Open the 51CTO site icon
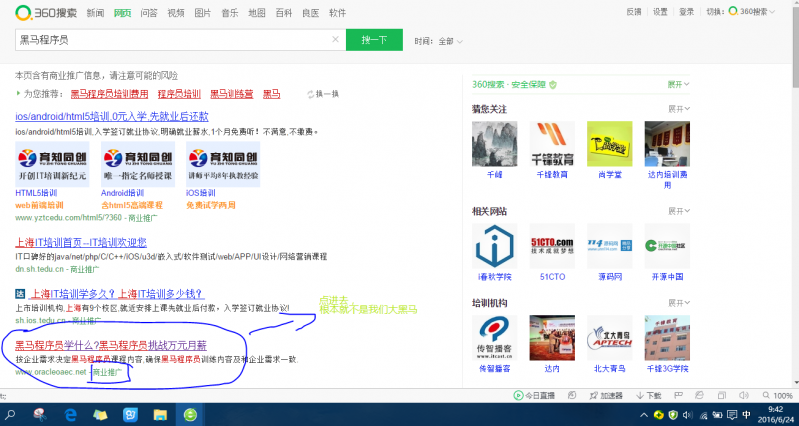 pyautogui.click(x=552, y=246)
